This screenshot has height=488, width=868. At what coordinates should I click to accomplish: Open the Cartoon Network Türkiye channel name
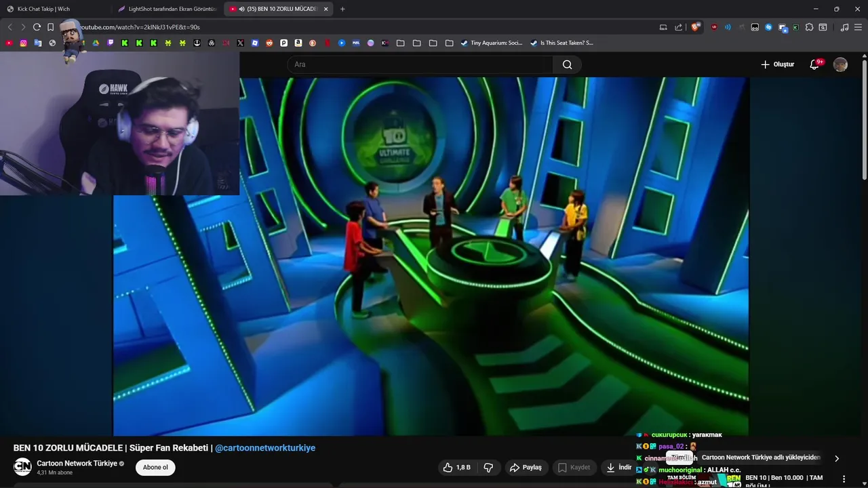(x=77, y=464)
